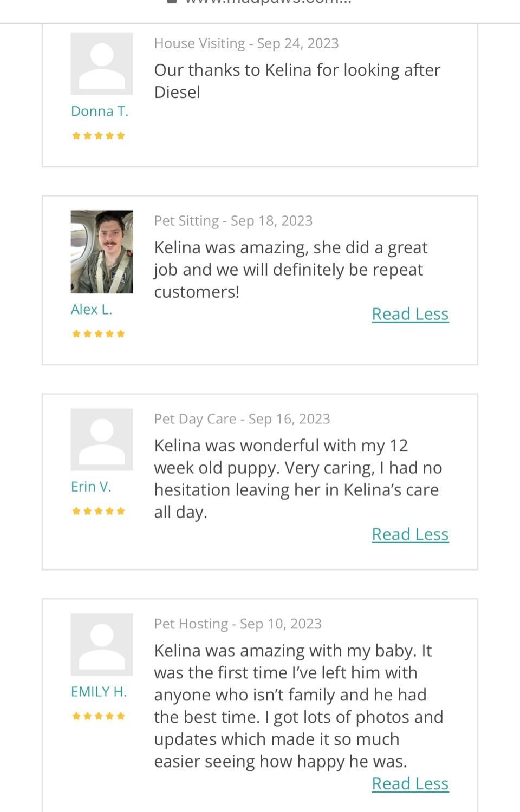Click Alex L.'s profile photo
Image resolution: width=520 pixels, height=812 pixels.
point(102,252)
